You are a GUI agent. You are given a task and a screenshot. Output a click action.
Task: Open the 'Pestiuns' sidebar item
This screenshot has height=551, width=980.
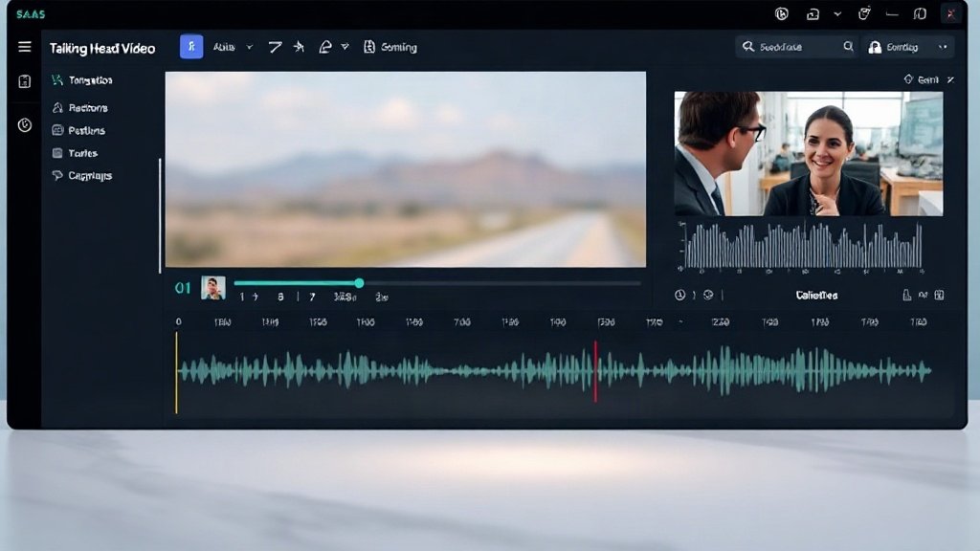pyautogui.click(x=86, y=130)
